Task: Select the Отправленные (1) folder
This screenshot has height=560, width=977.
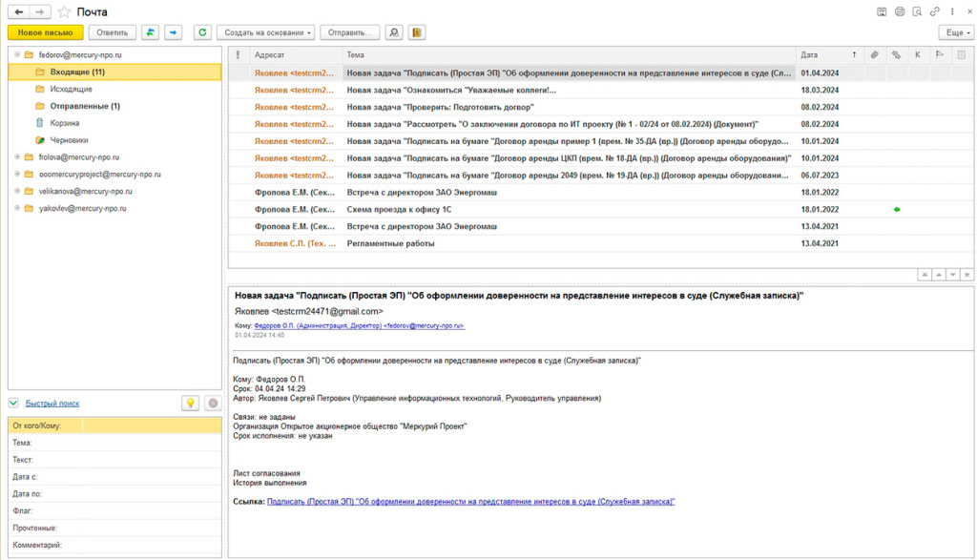Action: pyautogui.click(x=84, y=106)
